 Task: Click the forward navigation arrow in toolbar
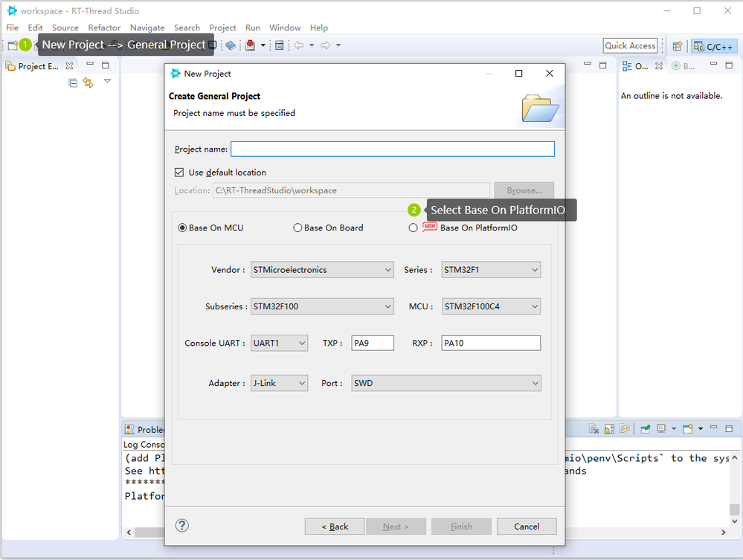[325, 45]
